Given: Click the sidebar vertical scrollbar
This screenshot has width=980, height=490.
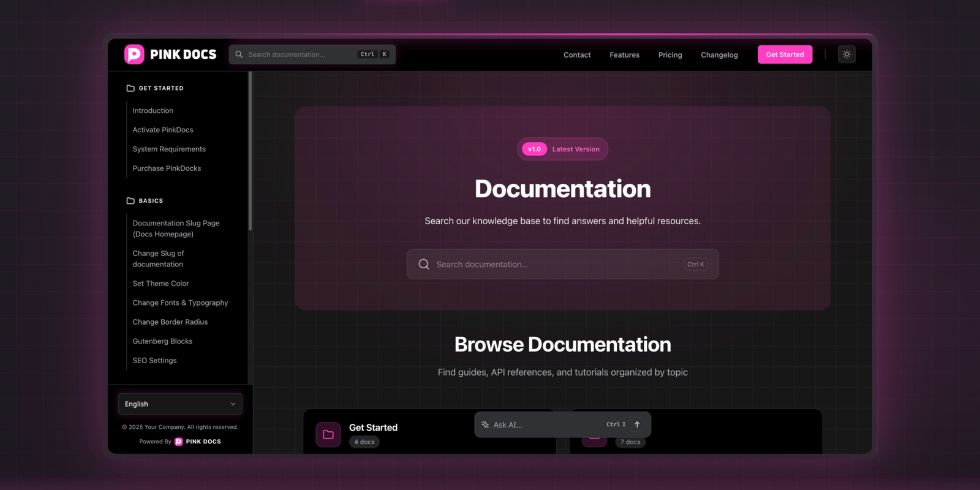Looking at the screenshot, I should tap(250, 153).
